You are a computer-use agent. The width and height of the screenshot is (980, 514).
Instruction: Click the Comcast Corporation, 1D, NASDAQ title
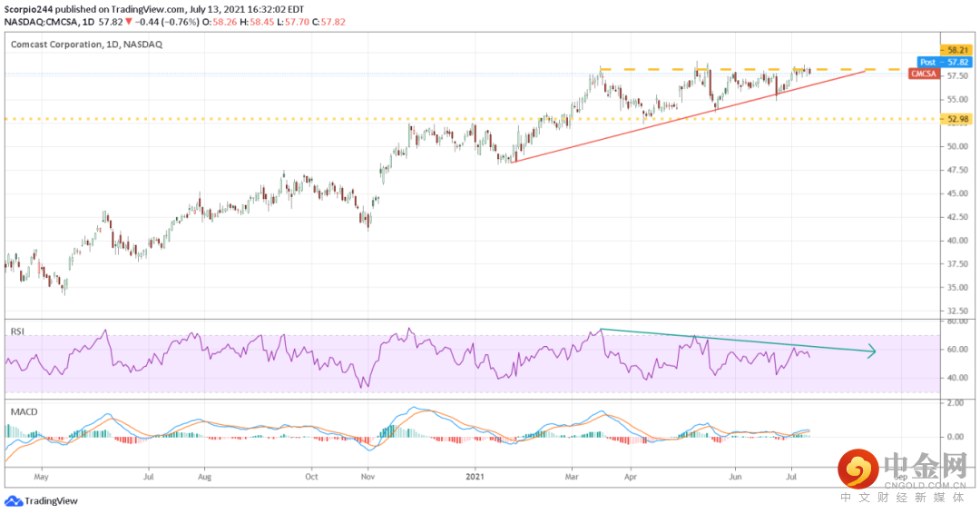click(86, 44)
